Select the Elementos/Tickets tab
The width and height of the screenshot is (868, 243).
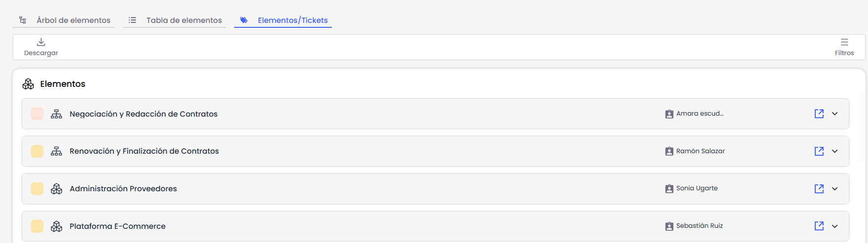(x=292, y=20)
